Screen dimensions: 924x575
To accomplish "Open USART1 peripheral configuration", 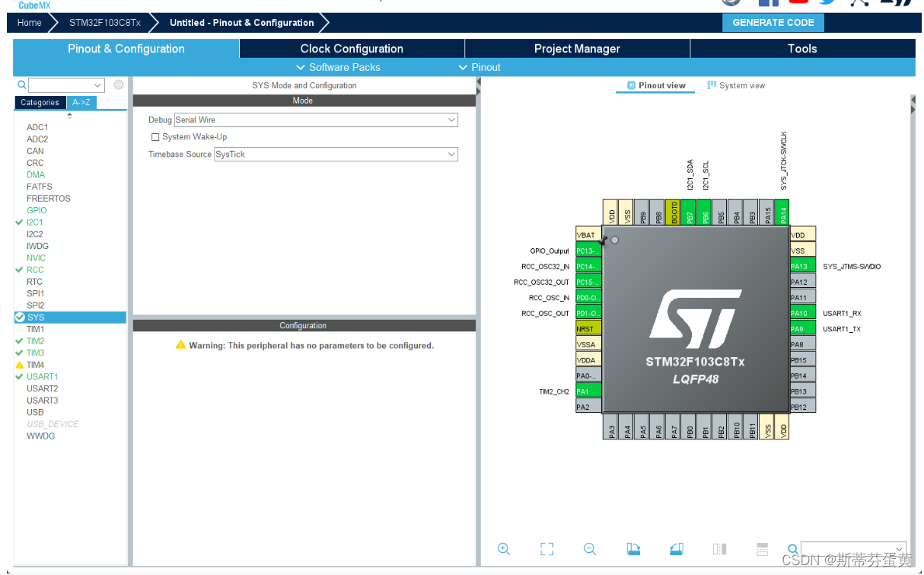I will tap(43, 376).
